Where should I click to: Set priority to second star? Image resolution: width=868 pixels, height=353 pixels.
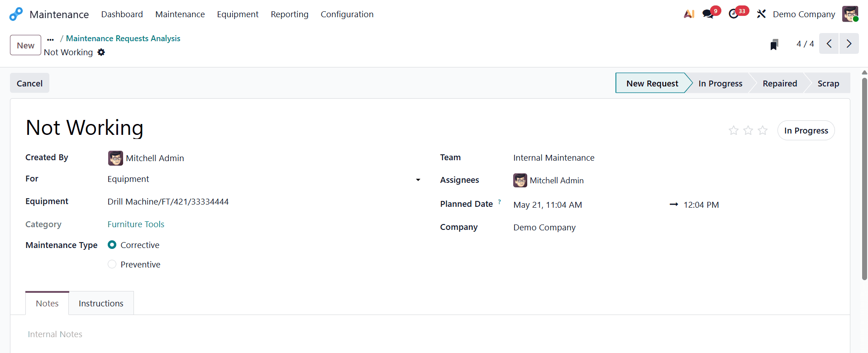click(748, 130)
